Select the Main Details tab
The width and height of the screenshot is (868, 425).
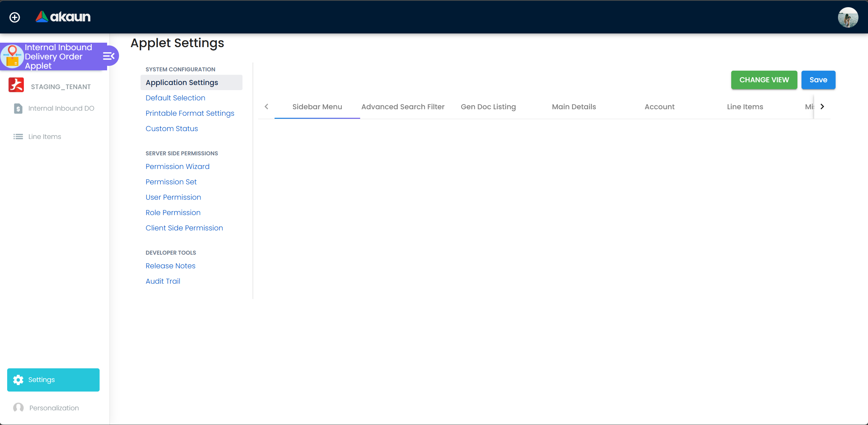pyautogui.click(x=574, y=107)
